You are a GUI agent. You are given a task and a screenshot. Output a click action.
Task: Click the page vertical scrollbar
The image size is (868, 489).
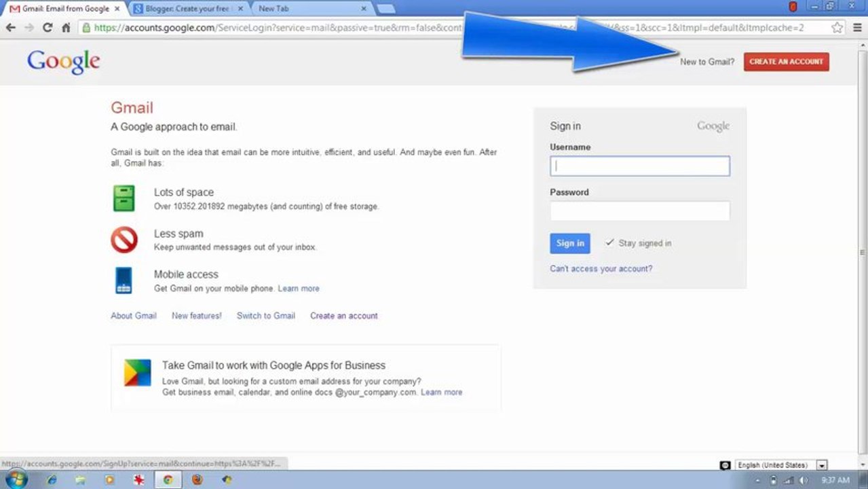coord(863,251)
